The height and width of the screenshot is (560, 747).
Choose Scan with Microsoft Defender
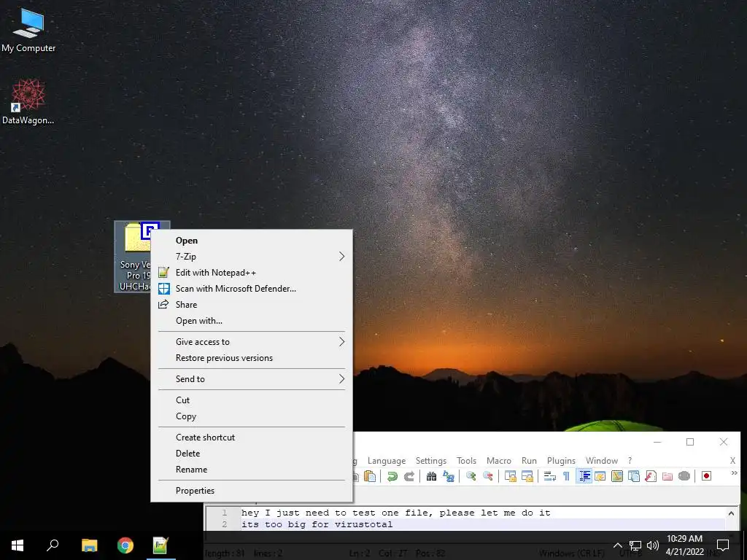[x=252, y=289]
